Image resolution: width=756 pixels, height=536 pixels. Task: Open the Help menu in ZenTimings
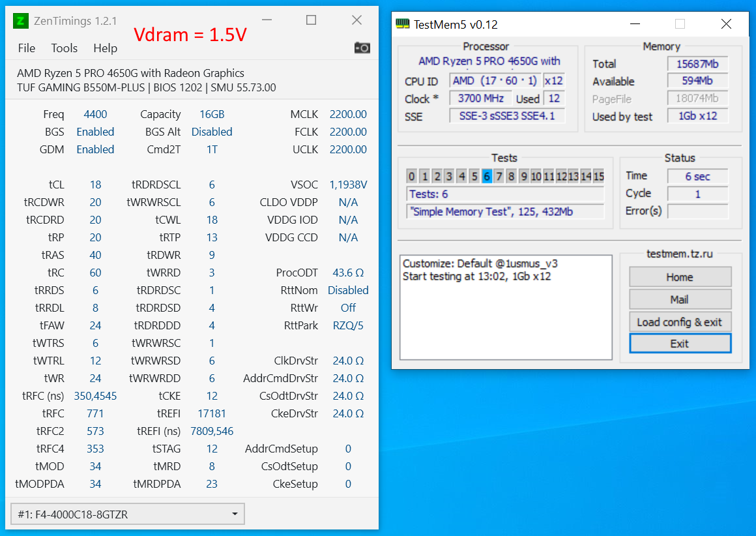pos(105,48)
